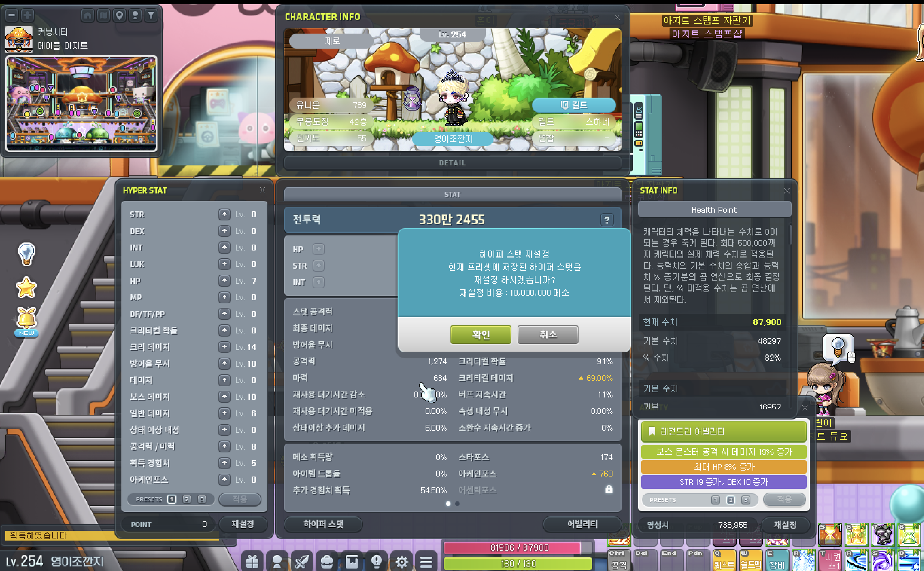Click the plus button beside HP in Stat

pyautogui.click(x=318, y=249)
